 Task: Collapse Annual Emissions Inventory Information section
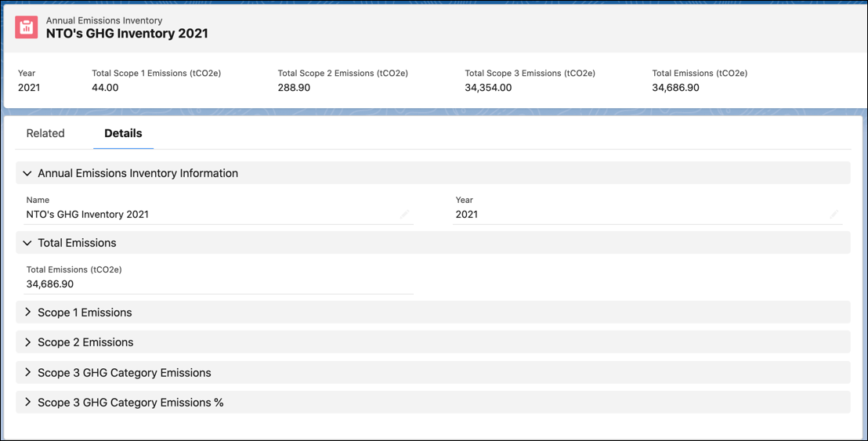point(433,173)
